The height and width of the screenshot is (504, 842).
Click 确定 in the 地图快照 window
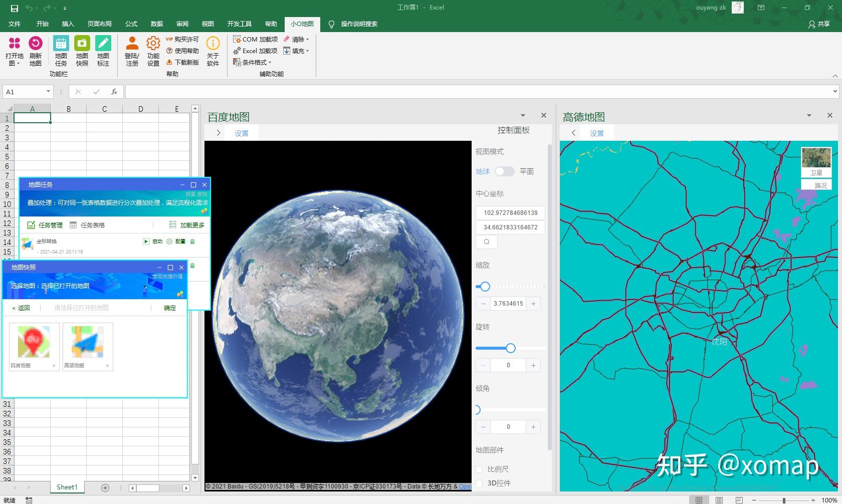170,308
